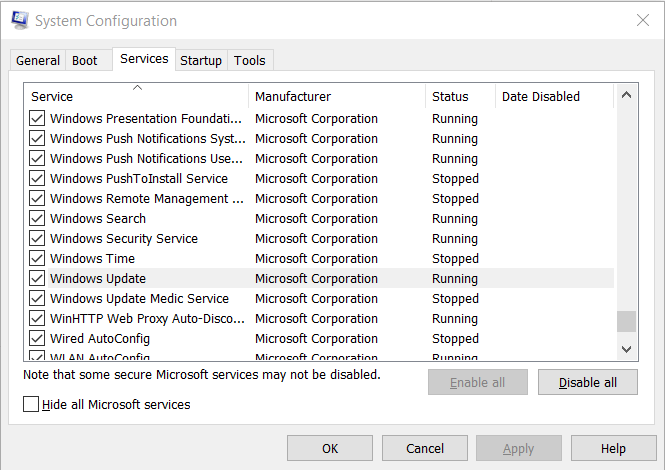Click the Apply button
Viewport: 665px width, 470px height.
pos(519,448)
